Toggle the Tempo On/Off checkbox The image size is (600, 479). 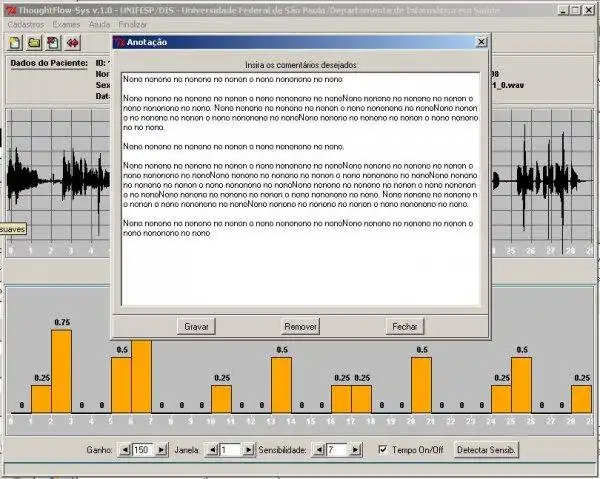(383, 450)
